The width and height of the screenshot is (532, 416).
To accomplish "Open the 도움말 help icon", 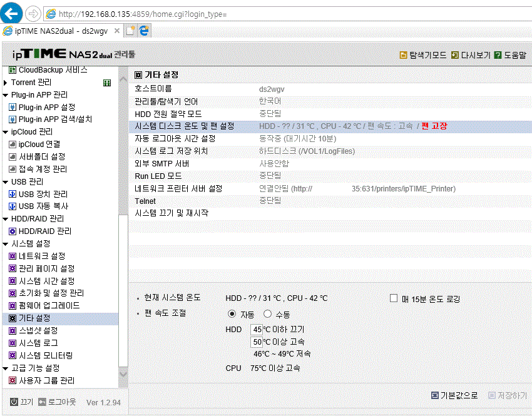I will point(498,55).
